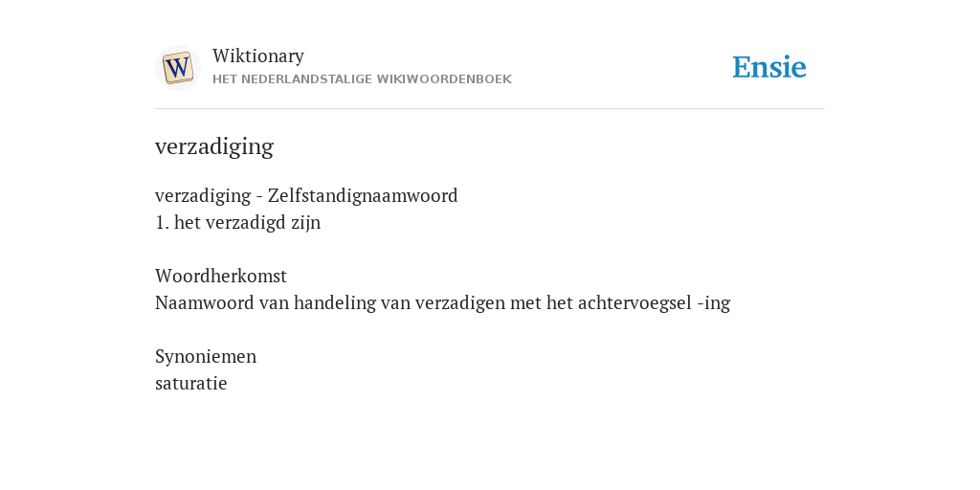Open the synonym saturatie
The width and height of the screenshot is (980, 490).
tap(190, 383)
